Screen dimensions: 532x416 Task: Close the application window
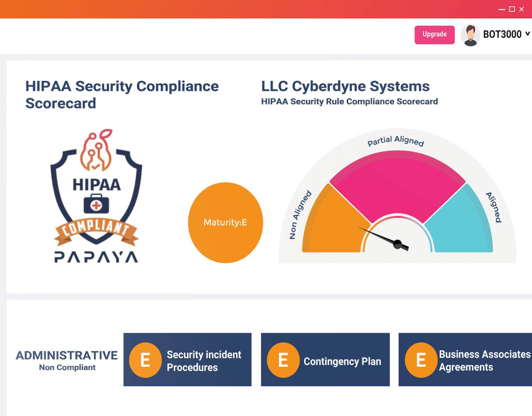coord(522,9)
